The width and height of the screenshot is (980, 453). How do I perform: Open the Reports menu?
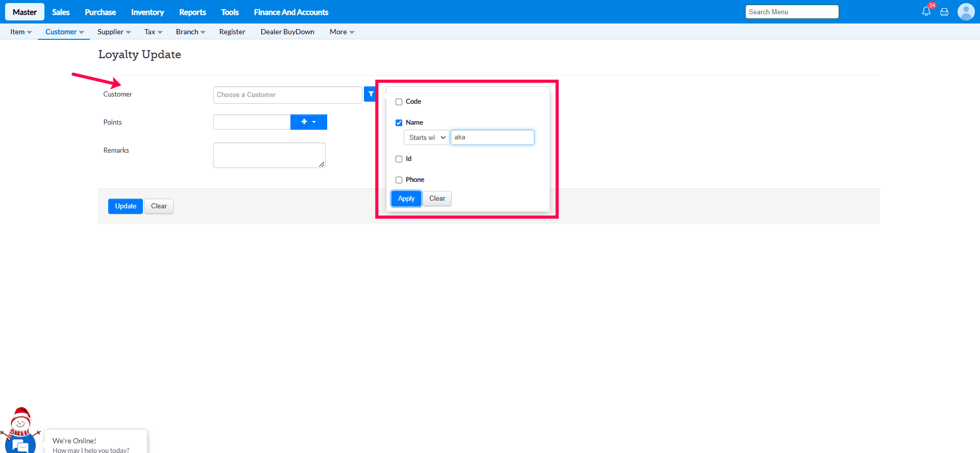(x=192, y=12)
